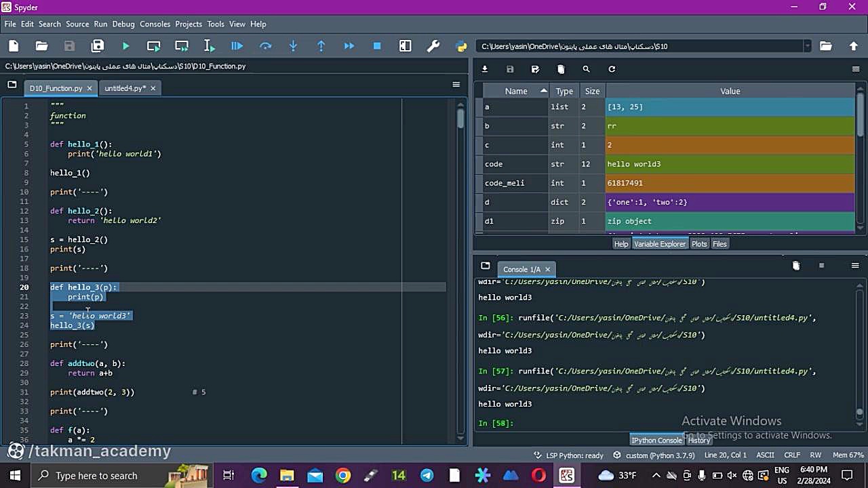Open editor pane options hamburger menu
Viewport: 868px width, 488px height.
click(456, 85)
